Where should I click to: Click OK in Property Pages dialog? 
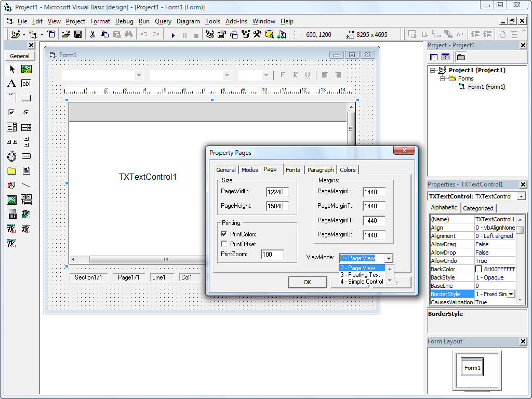click(x=307, y=282)
